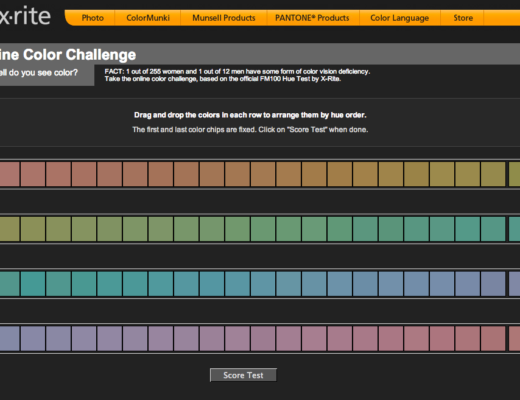The image size is (520, 400).
Task: Click the Score Test button
Action: (x=243, y=375)
